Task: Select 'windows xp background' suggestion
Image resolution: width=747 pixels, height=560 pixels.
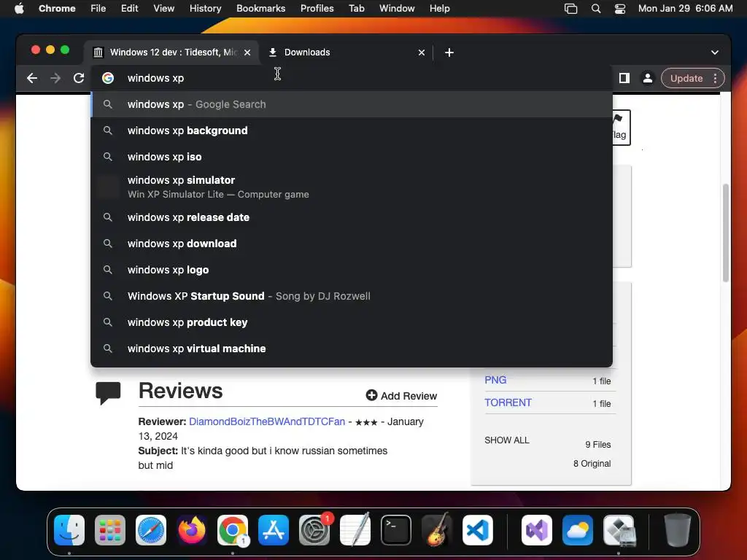Action: [352, 131]
